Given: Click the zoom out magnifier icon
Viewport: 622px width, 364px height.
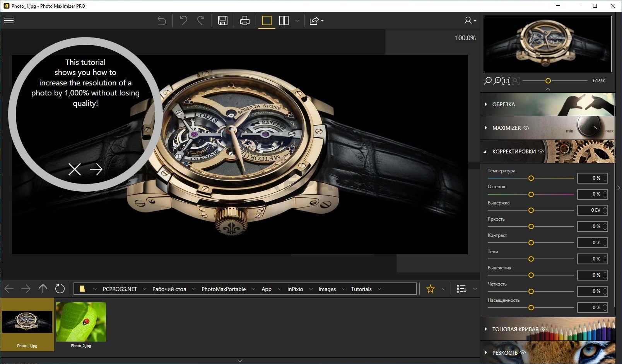Looking at the screenshot, I should click(x=488, y=81).
